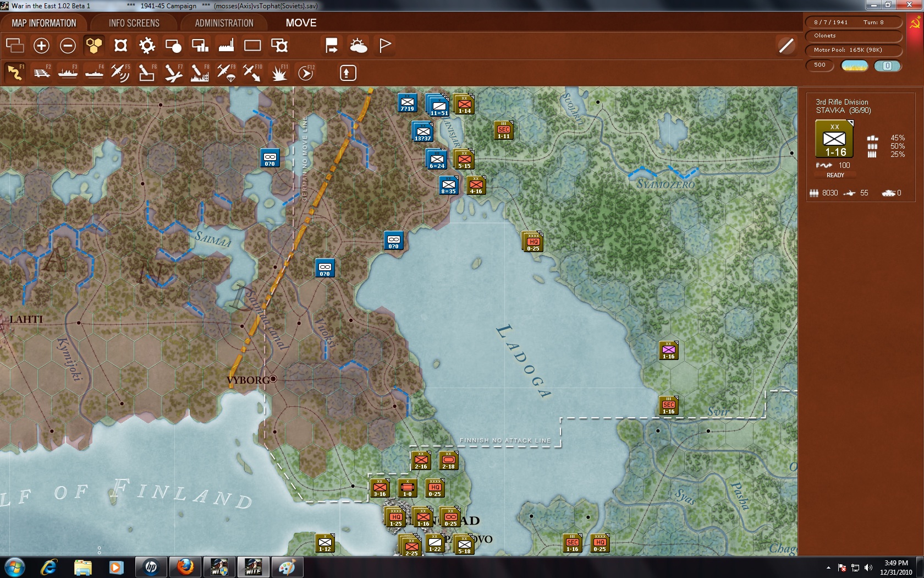Image resolution: width=924 pixels, height=578 pixels.
Task: Click the Soviet hammer and sickle emblem
Action: click(915, 23)
